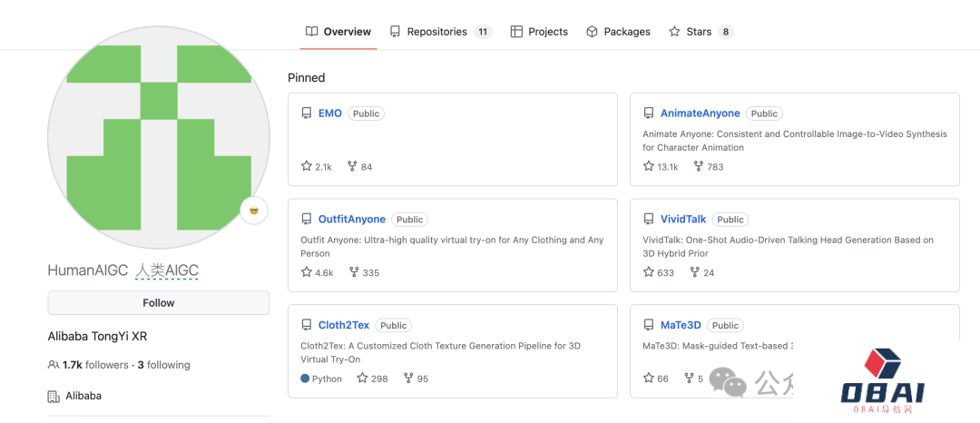Click the AnimateAnyone fork count icon
Image resolution: width=980 pixels, height=423 pixels.
[x=698, y=167]
